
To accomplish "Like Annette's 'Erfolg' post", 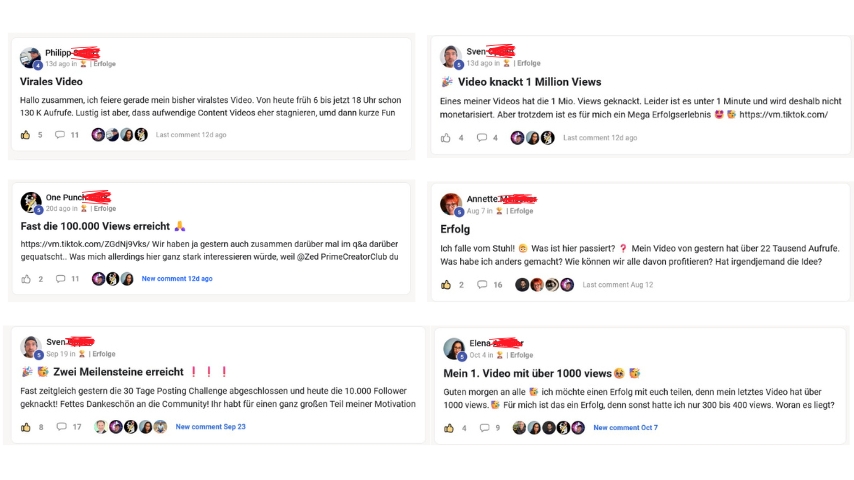I will pos(446,285).
